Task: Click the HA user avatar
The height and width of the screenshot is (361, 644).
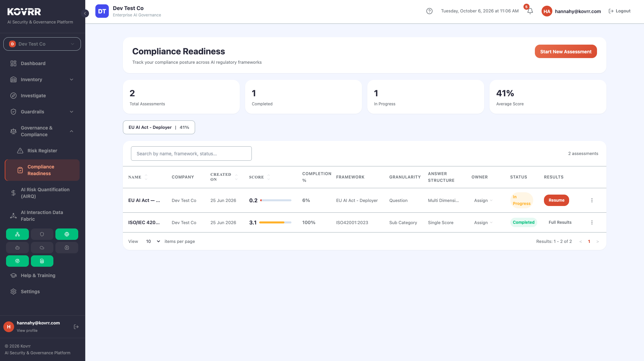Action: point(547,11)
